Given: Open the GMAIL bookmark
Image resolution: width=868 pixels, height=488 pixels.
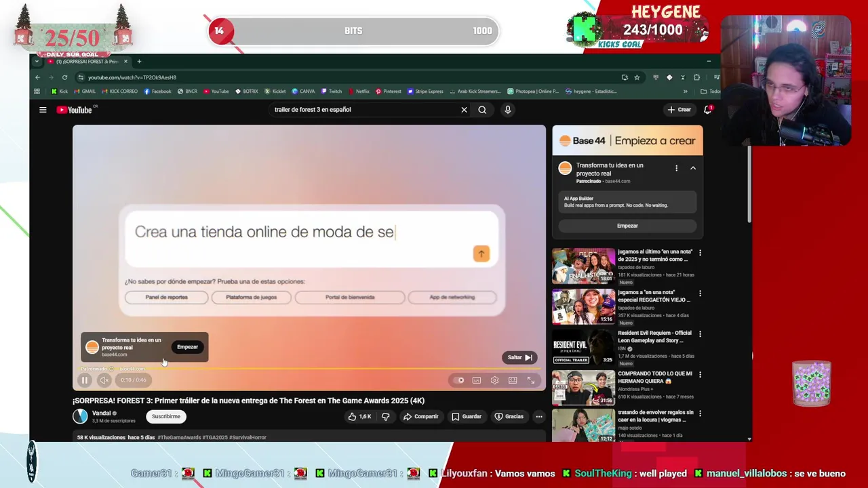Looking at the screenshot, I should pos(85,91).
